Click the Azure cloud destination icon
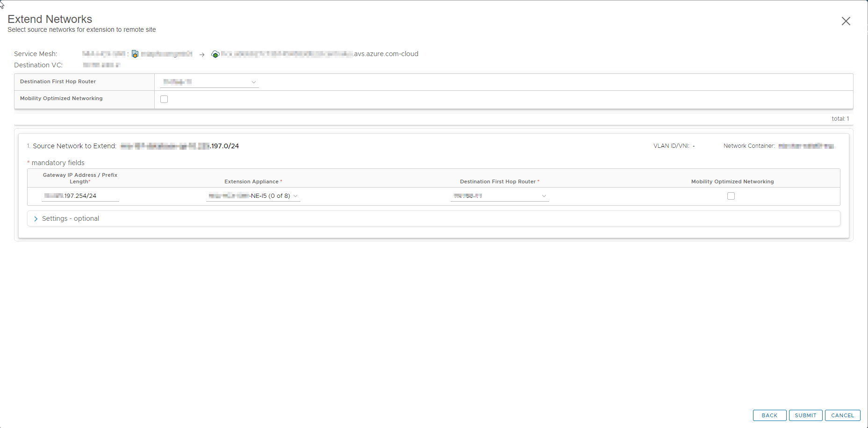868x428 pixels. pos(215,54)
